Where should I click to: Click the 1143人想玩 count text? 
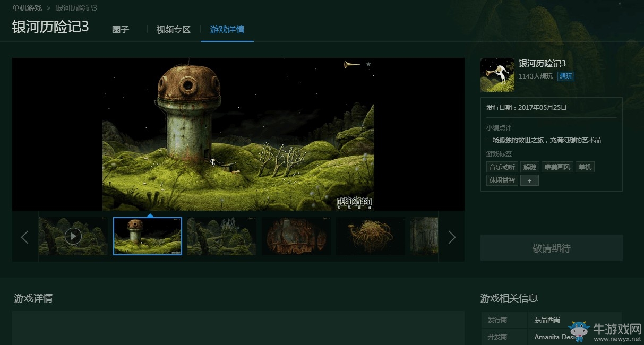[536, 76]
